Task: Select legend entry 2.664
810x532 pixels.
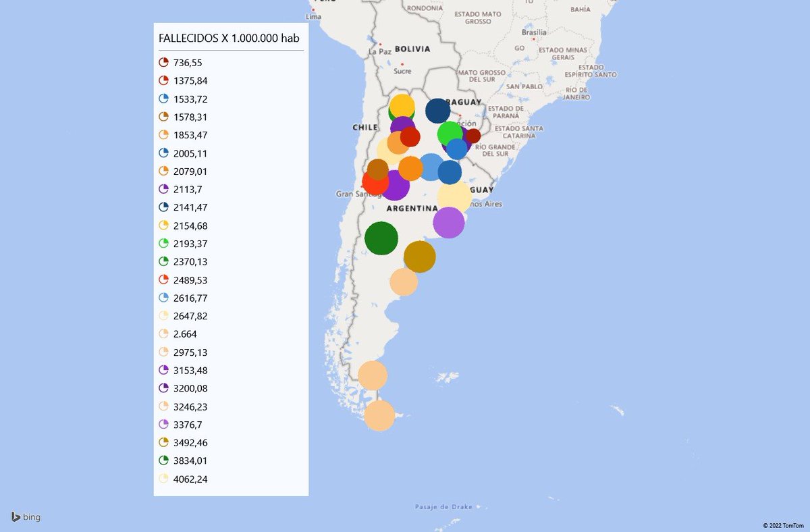Action: tap(185, 334)
